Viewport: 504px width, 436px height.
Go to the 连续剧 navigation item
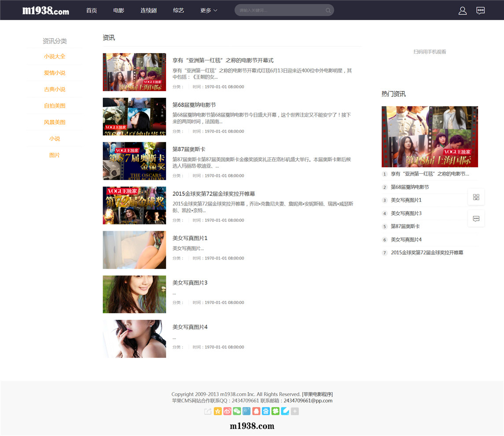(148, 10)
